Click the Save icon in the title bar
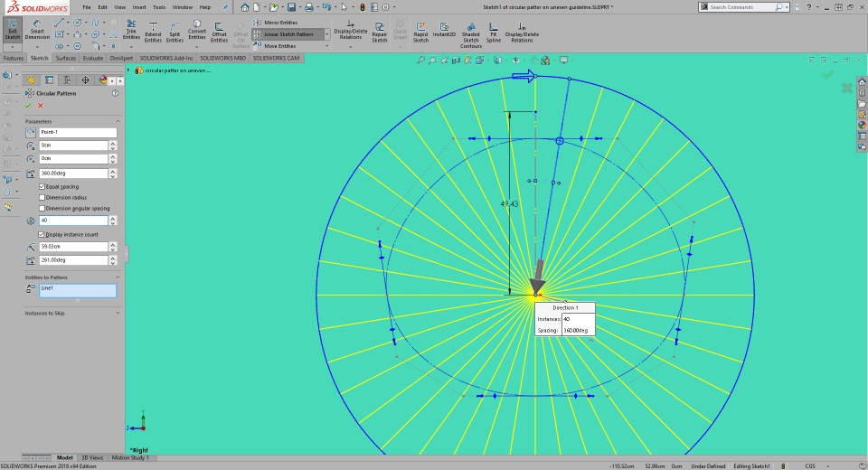 (292, 7)
